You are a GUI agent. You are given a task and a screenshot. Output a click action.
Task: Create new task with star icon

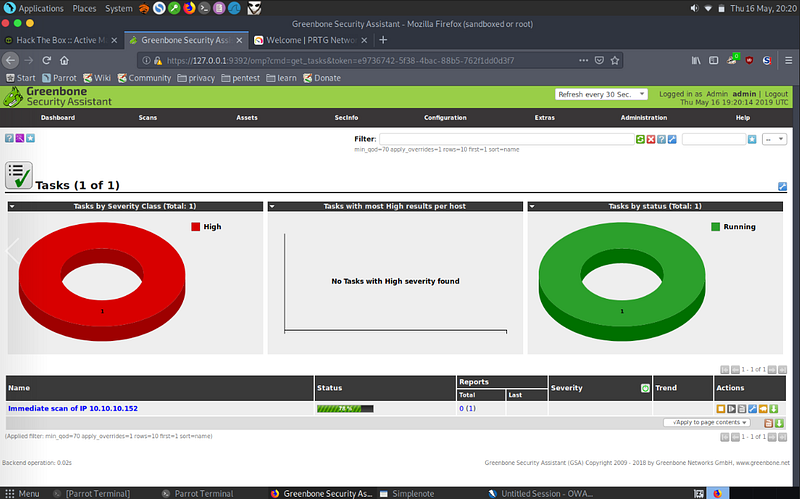[31, 138]
